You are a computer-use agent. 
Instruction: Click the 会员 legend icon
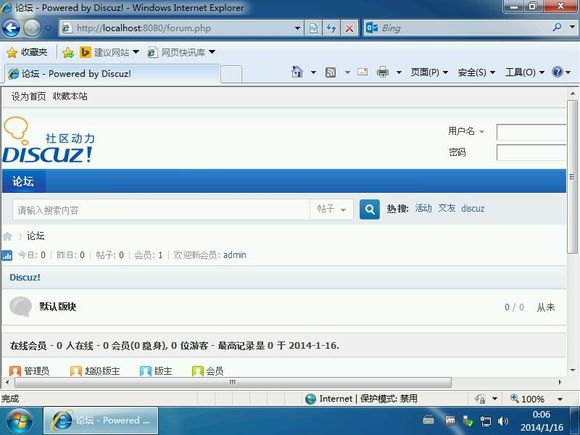click(198, 371)
